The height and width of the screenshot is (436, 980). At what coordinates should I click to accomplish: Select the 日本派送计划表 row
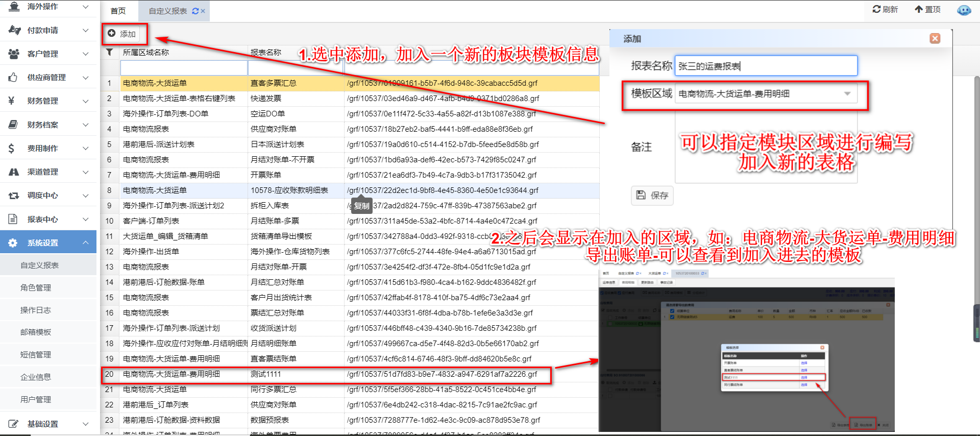click(350, 144)
